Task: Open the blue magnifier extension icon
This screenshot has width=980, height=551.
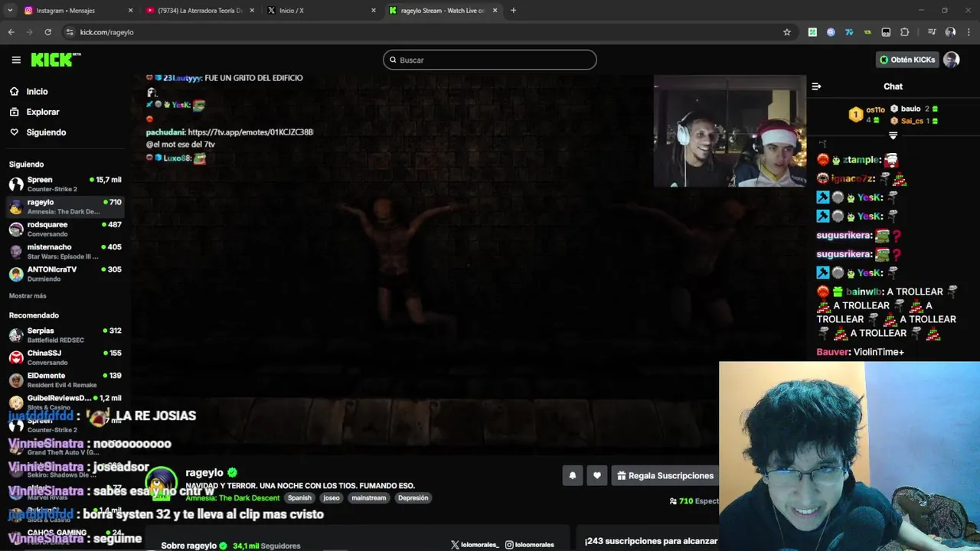Action: [x=831, y=32]
